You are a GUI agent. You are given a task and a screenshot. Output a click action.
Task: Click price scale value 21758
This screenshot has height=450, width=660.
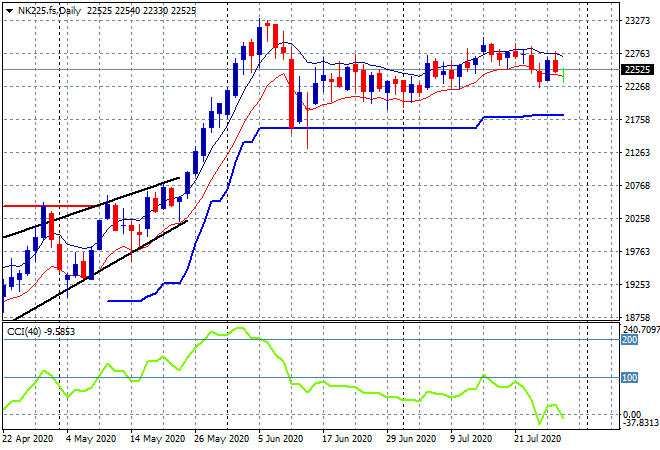pos(637,120)
